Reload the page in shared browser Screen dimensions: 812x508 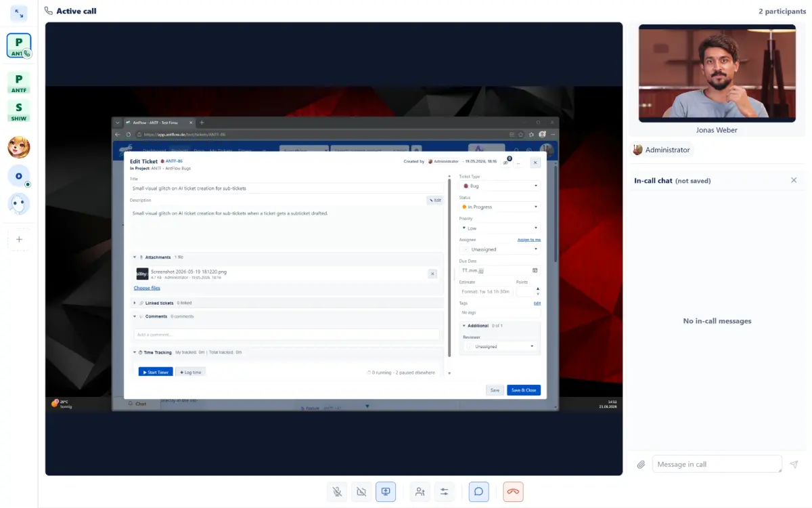(x=128, y=134)
